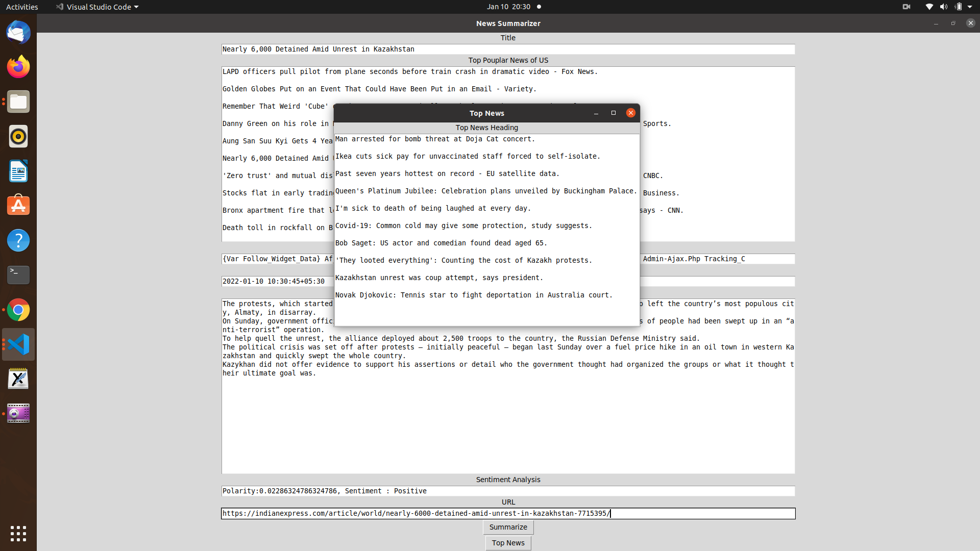Open the Files manager icon
The height and width of the screenshot is (551, 980).
[18, 102]
